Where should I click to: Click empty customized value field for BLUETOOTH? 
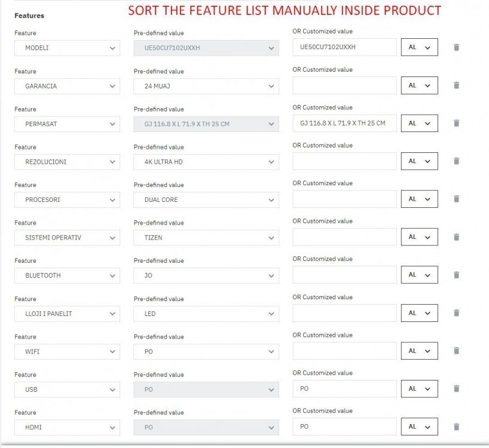point(344,275)
